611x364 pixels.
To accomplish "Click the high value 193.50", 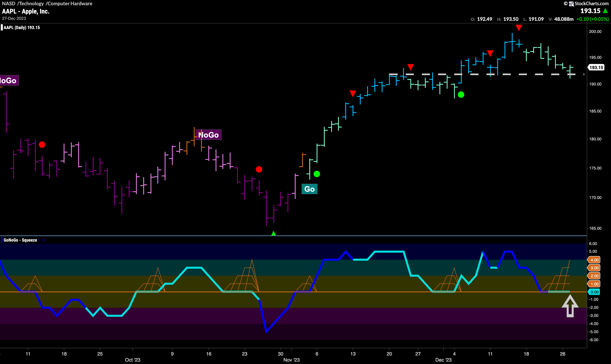I will click(x=511, y=19).
